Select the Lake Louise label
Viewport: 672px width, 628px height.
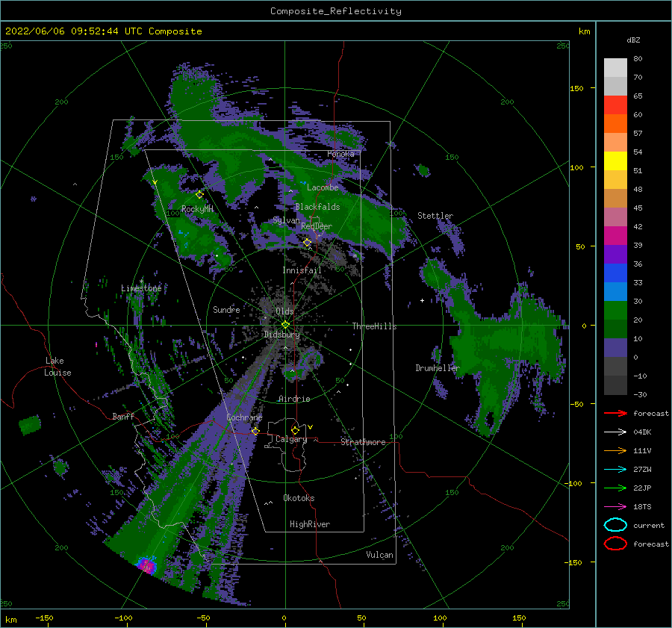[58, 367]
